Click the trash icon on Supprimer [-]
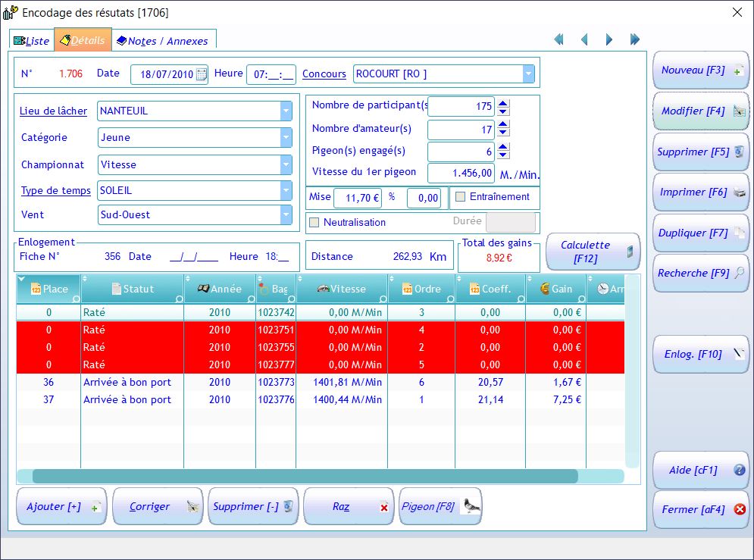Viewport: 754px width, 560px height. click(x=288, y=506)
